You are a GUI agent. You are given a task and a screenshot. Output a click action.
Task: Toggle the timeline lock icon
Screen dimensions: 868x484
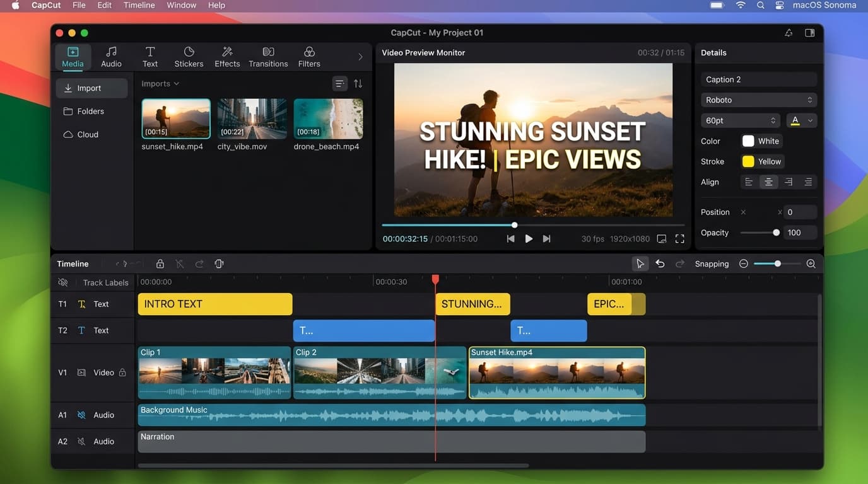pyautogui.click(x=160, y=264)
